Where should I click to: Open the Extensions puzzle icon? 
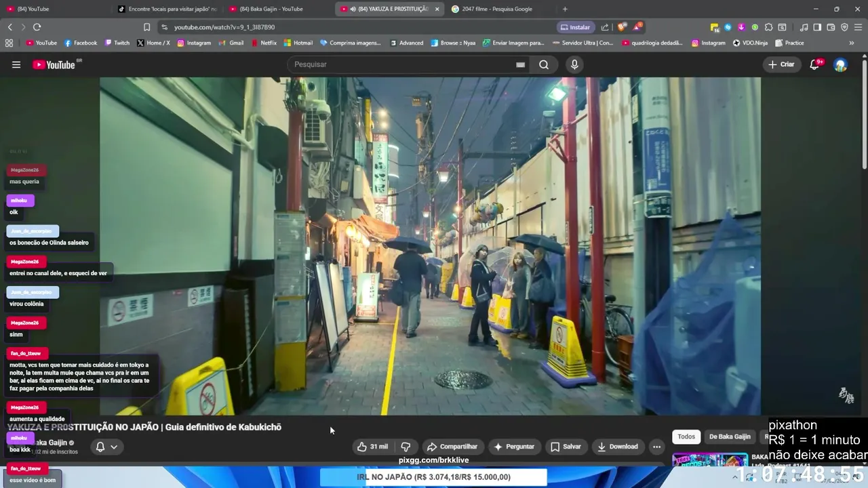click(x=768, y=27)
